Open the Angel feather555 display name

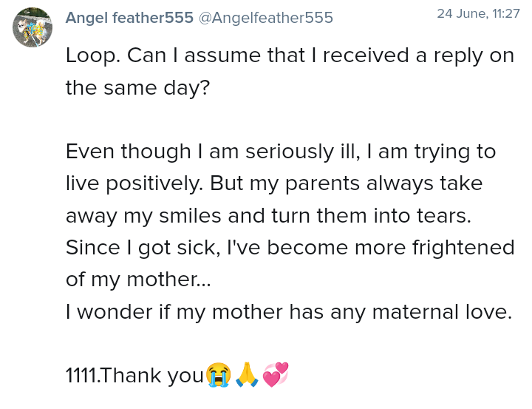pos(129,18)
